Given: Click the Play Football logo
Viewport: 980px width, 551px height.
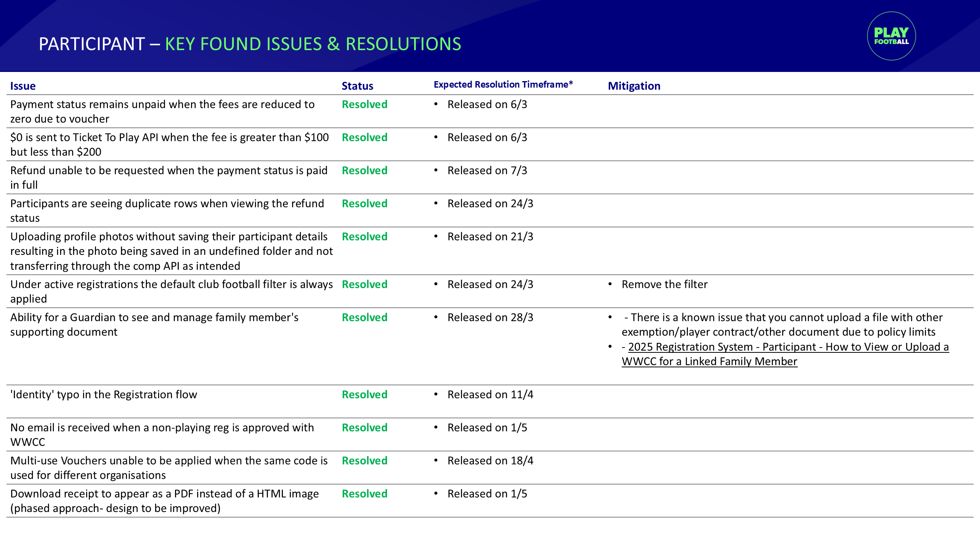Looking at the screenshot, I should click(891, 36).
